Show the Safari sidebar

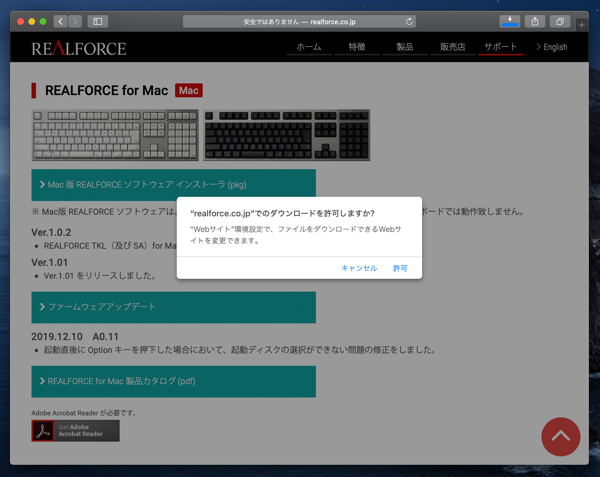[98, 21]
